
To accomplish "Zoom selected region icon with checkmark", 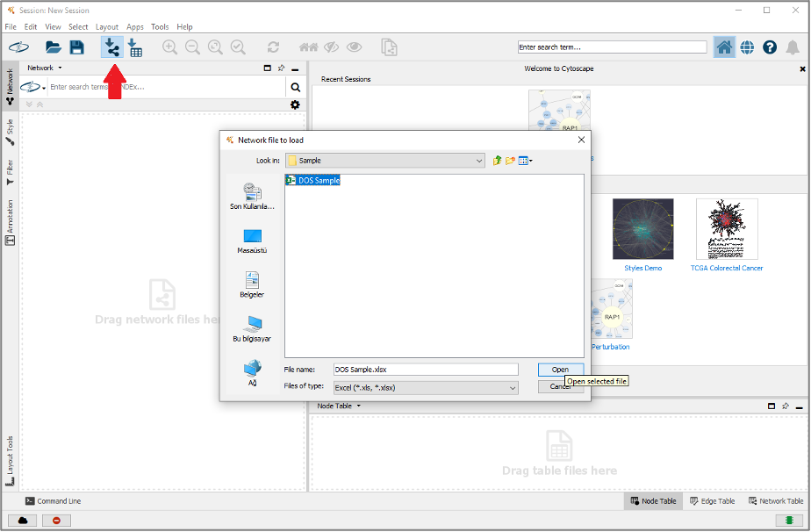I will pyautogui.click(x=238, y=47).
